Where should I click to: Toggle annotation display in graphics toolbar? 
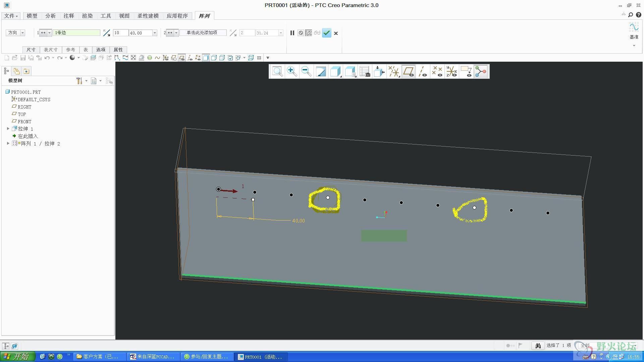click(x=466, y=71)
